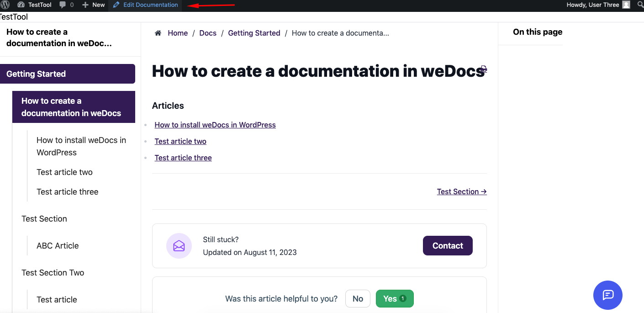Screen dimensions: 644x313
Task: Click the admin bar search magnifier
Action: 640,5
